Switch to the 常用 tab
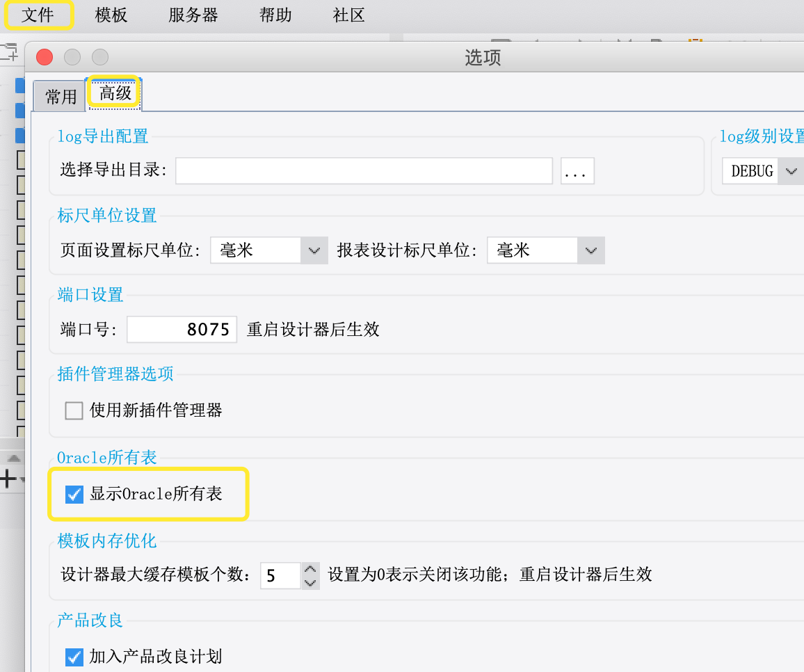This screenshot has height=672, width=804. point(61,97)
